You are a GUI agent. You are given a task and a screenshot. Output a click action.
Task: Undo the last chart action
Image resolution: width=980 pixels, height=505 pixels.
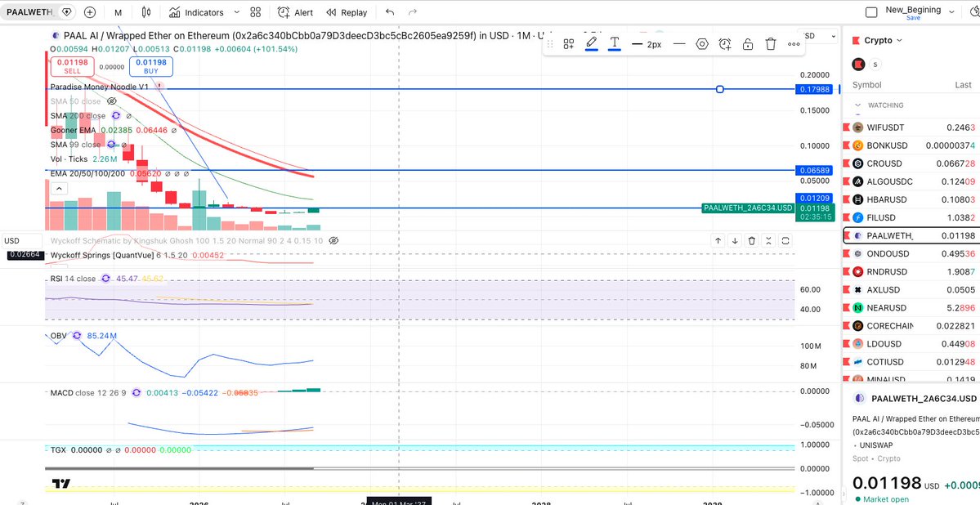tap(390, 12)
